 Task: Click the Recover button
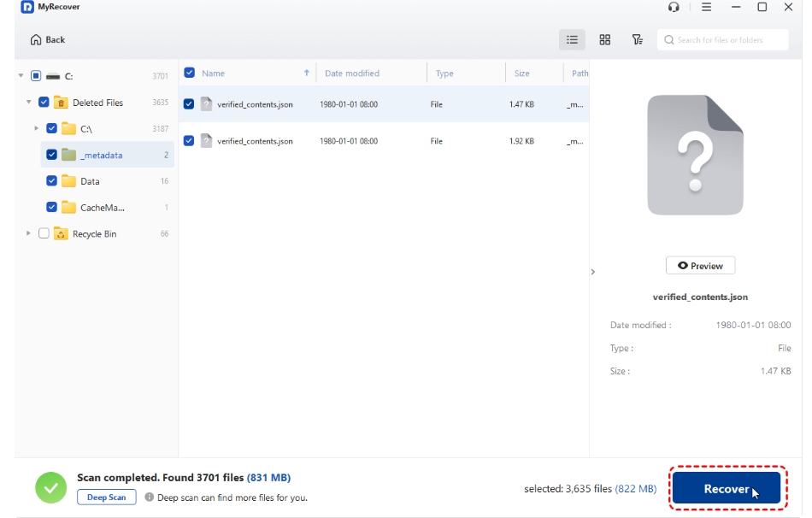727,488
